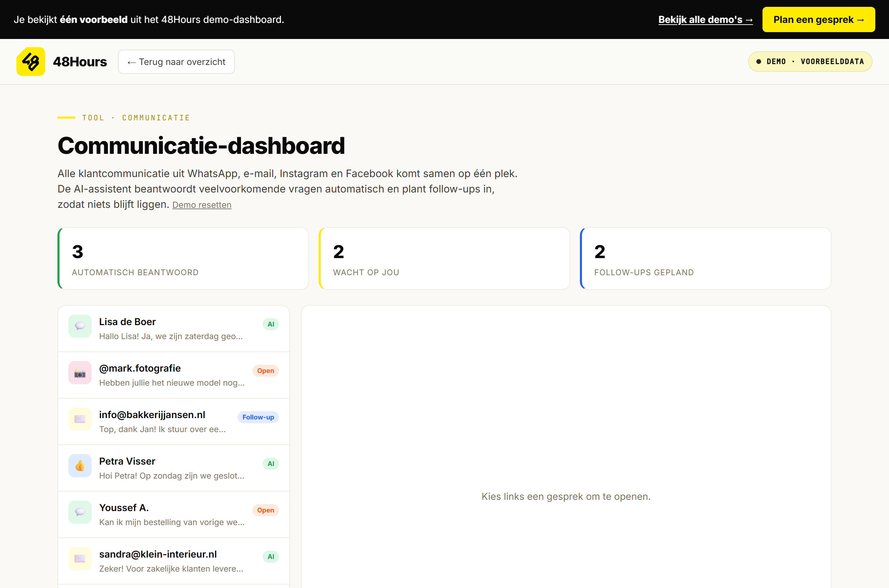Select the Automatisch beantwoord stats card
Image resolution: width=889 pixels, height=588 pixels.
pyautogui.click(x=183, y=258)
